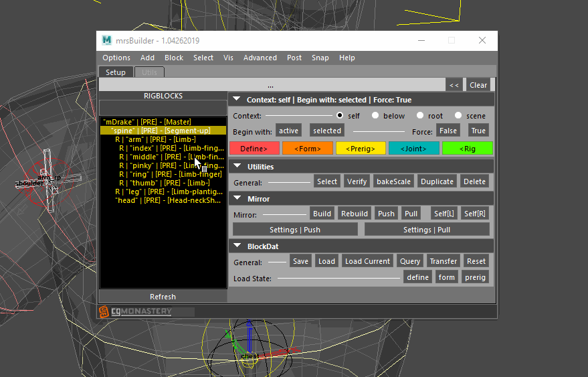Open the Options menu

point(116,58)
